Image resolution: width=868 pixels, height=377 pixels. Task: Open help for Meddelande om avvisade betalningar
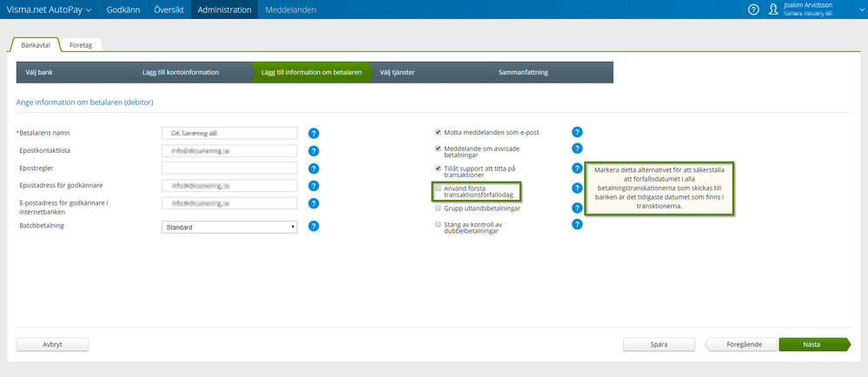[578, 149]
